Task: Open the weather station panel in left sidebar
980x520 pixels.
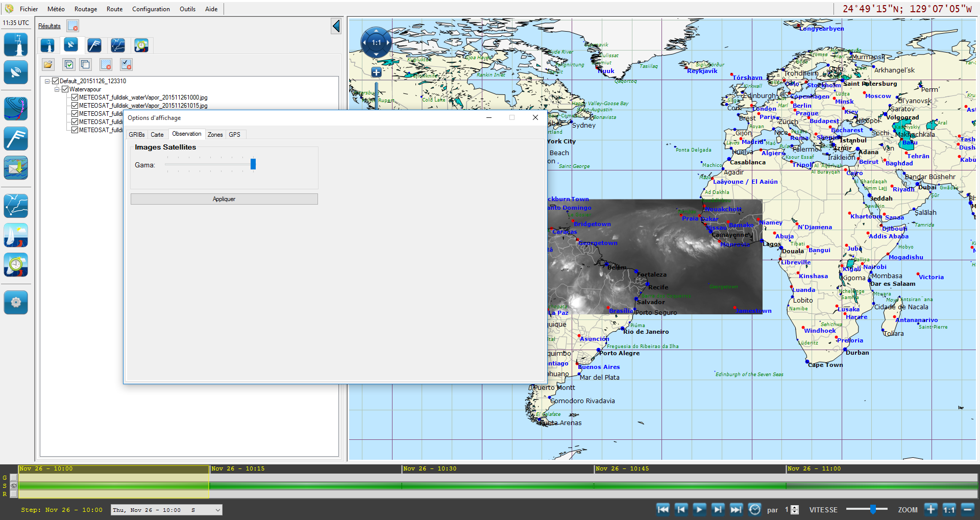Action: coord(16,45)
